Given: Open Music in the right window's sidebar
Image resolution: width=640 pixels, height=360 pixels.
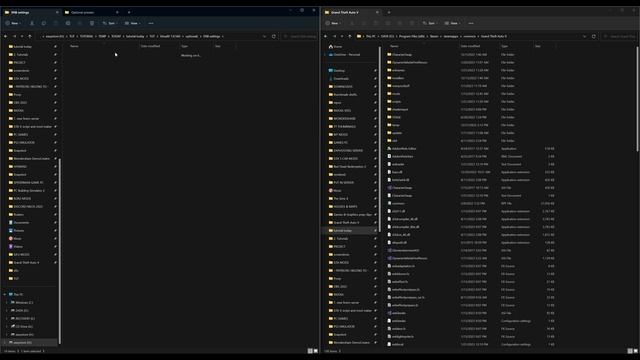Looking at the screenshot, I should (335, 191).
